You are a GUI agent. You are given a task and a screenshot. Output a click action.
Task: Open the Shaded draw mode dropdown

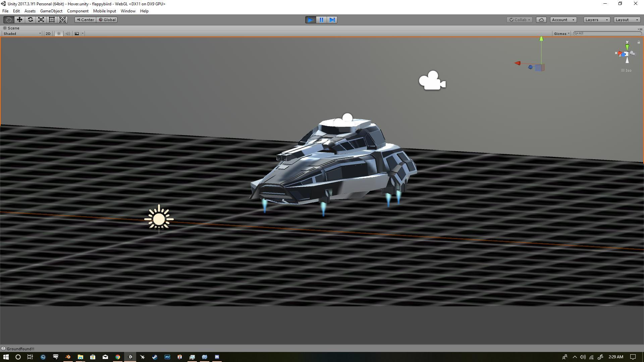click(x=22, y=34)
